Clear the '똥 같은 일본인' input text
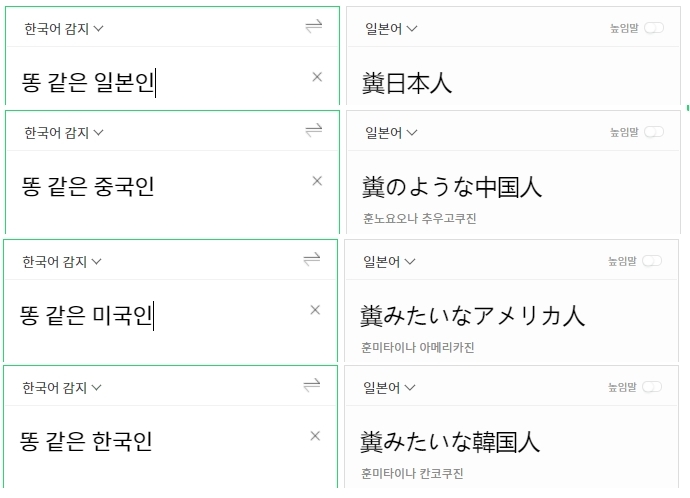 tap(317, 77)
